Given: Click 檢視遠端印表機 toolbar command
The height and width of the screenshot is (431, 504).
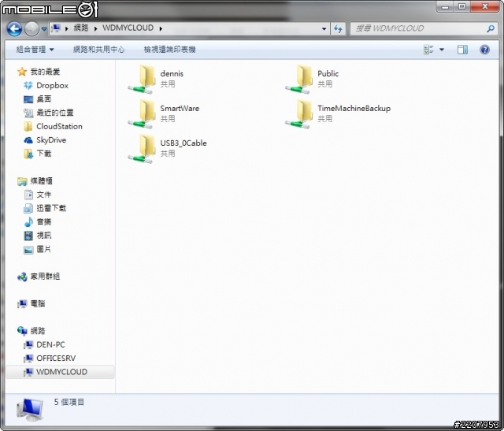Looking at the screenshot, I should pos(170,50).
